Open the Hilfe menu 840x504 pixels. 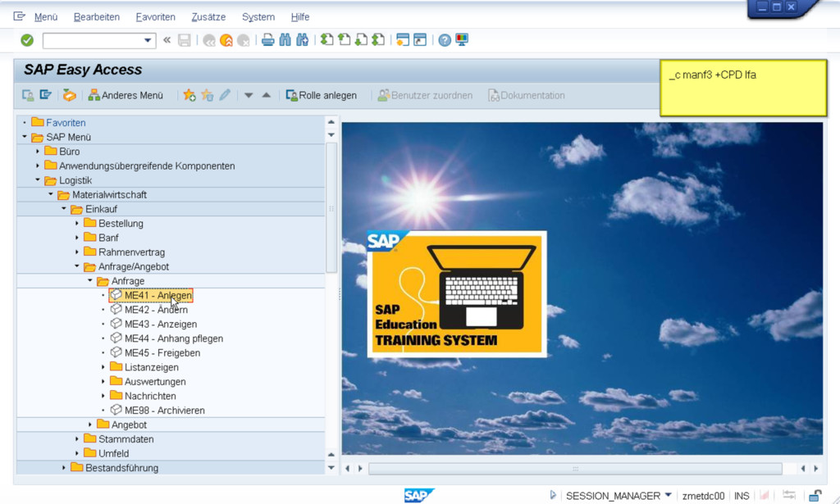coord(300,17)
